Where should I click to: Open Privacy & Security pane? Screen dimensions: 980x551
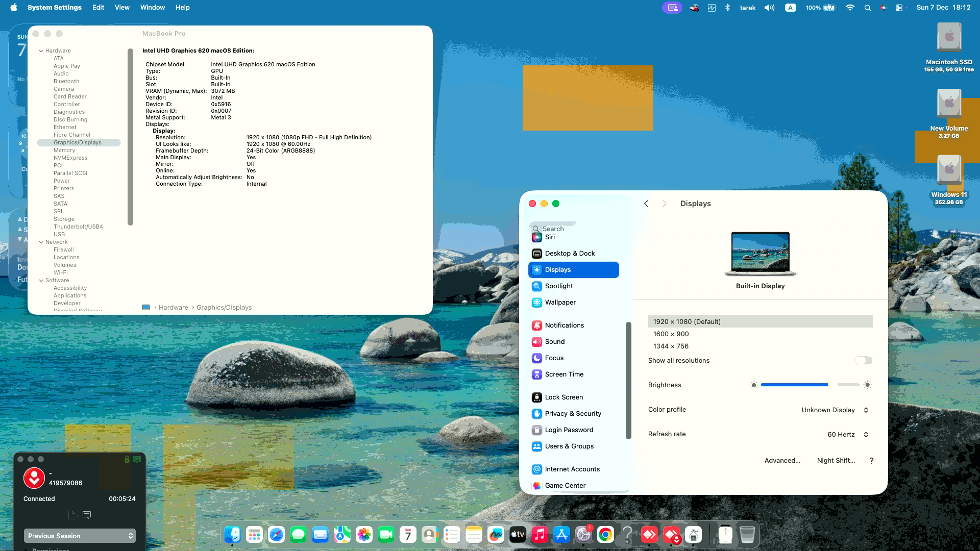pos(573,414)
